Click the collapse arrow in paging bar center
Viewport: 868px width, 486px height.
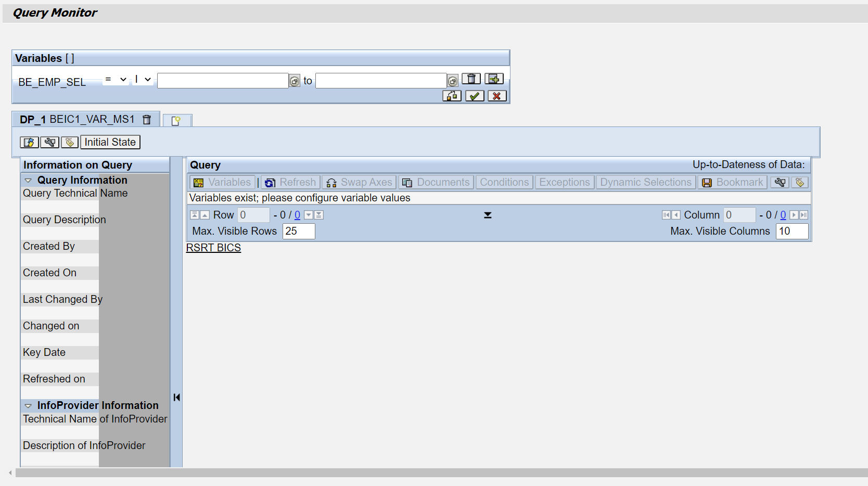pyautogui.click(x=488, y=215)
